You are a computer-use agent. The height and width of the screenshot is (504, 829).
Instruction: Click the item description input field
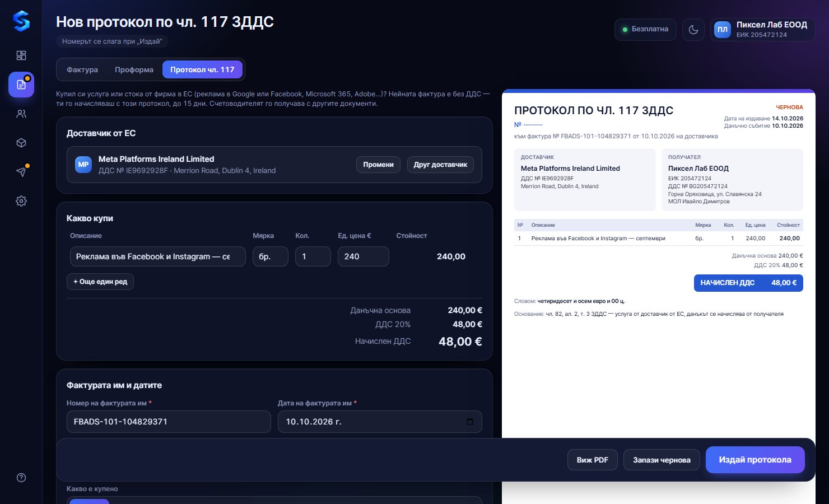tap(157, 256)
